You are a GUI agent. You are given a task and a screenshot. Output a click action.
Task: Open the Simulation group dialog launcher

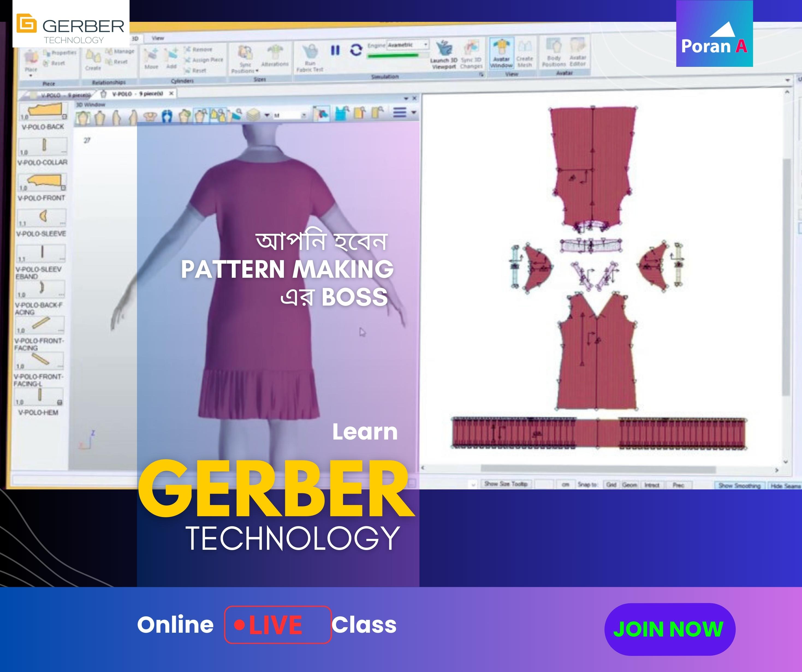pos(481,75)
